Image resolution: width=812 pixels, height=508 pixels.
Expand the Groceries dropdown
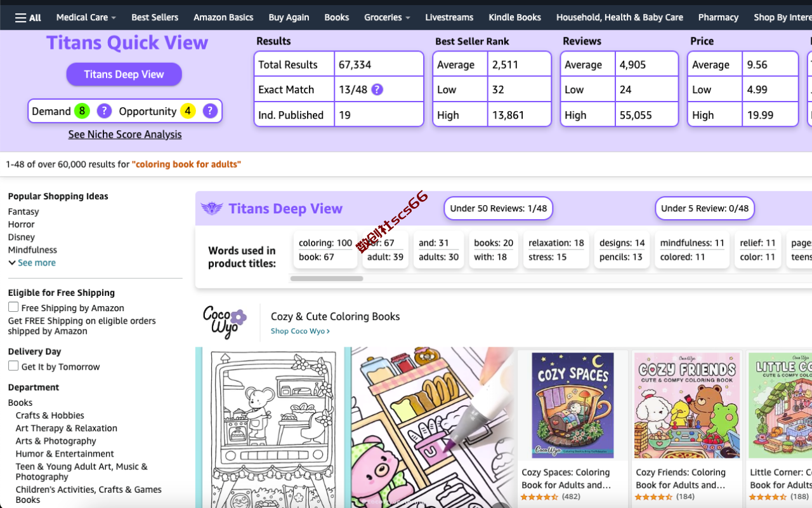coord(387,17)
